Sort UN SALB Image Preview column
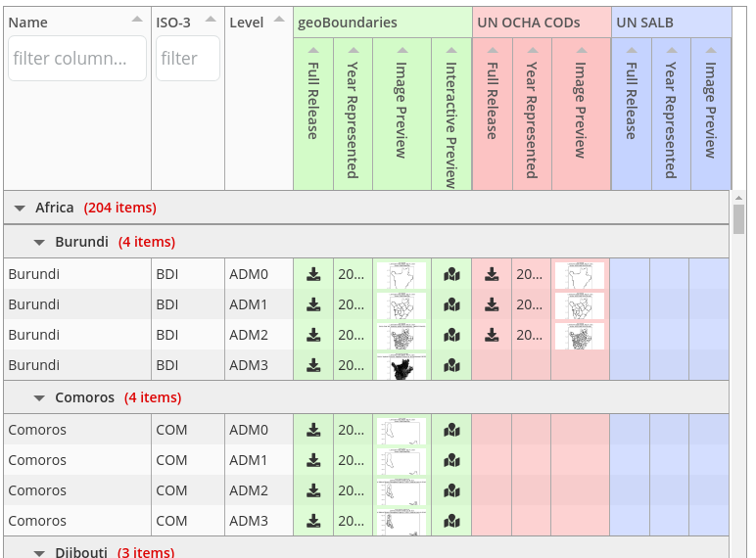This screenshot has width=756, height=558. pos(711,50)
